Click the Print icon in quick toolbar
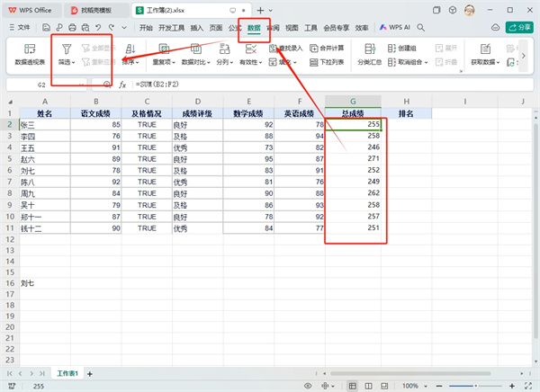 click(72, 28)
